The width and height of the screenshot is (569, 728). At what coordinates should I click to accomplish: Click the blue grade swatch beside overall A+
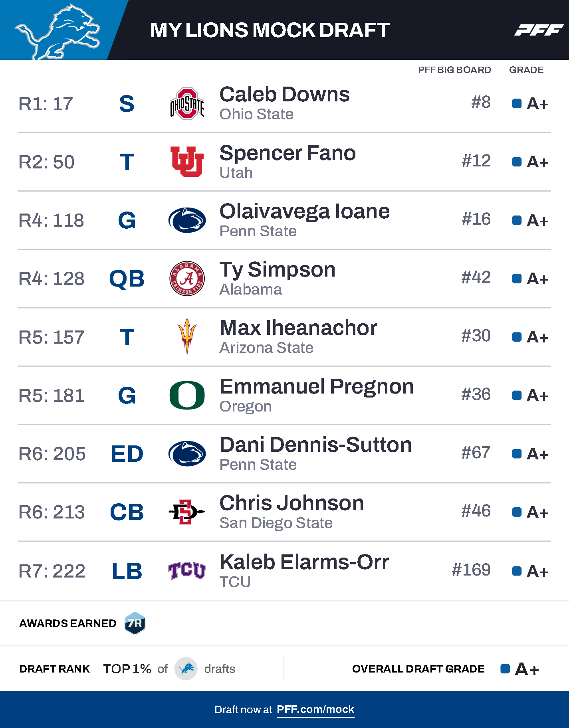[505, 669]
